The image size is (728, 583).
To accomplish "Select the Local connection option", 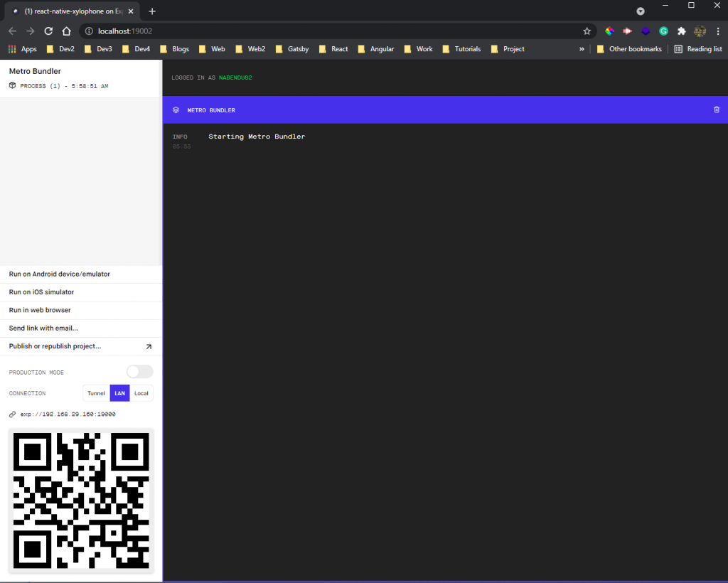I will [x=141, y=393].
